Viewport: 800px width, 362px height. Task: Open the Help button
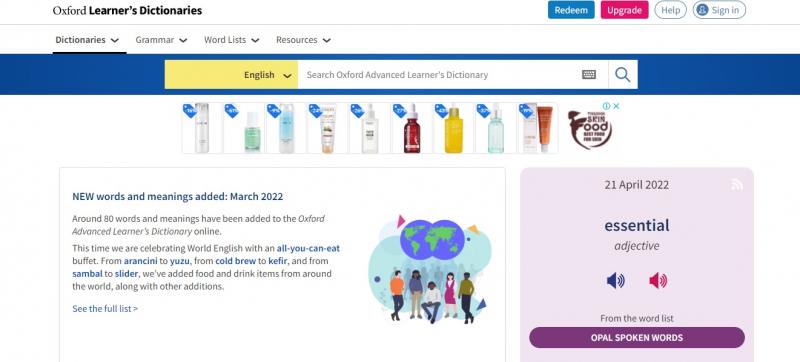(x=670, y=10)
